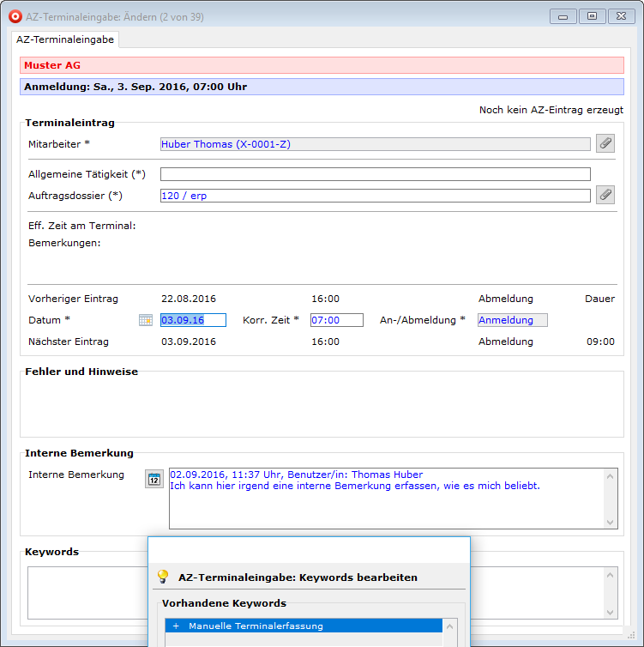Viewport: 644px width, 647px height.
Task: Expand the plus sign before Manuelle Terminalerfassung
Action: click(x=176, y=626)
